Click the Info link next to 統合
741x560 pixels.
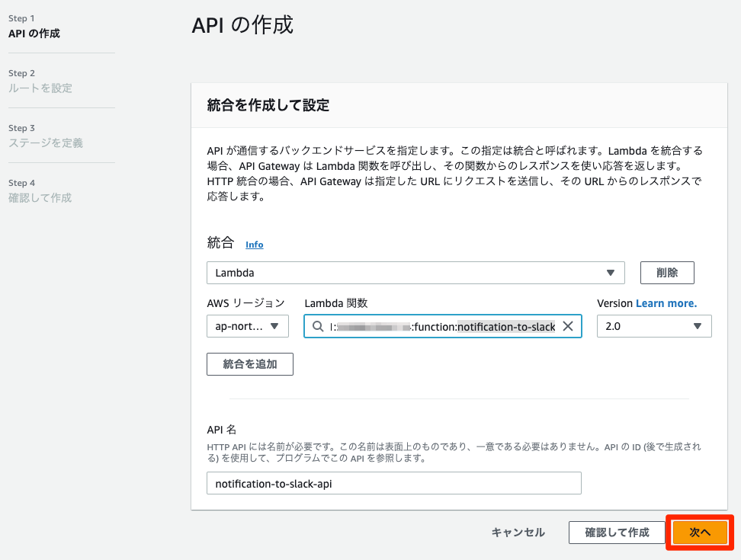click(x=254, y=245)
